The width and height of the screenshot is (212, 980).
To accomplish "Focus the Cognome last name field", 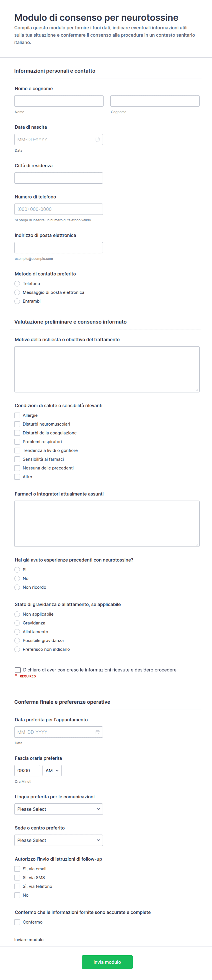I will tap(155, 101).
